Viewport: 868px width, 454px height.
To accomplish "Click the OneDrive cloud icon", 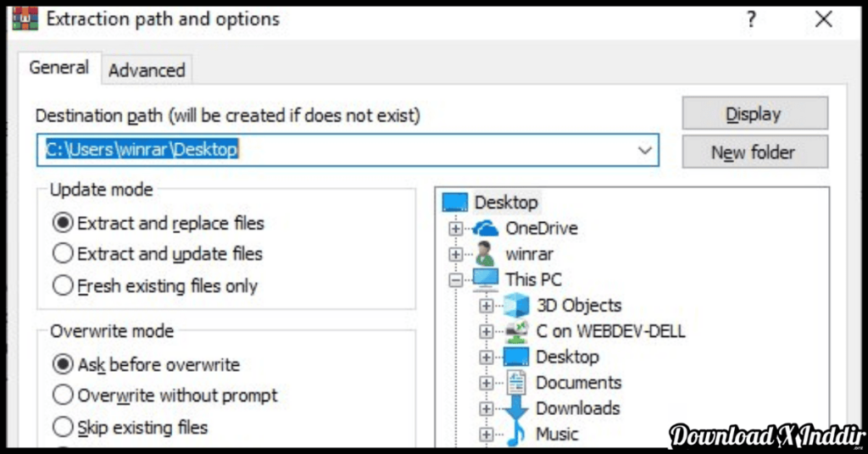I will coord(486,229).
